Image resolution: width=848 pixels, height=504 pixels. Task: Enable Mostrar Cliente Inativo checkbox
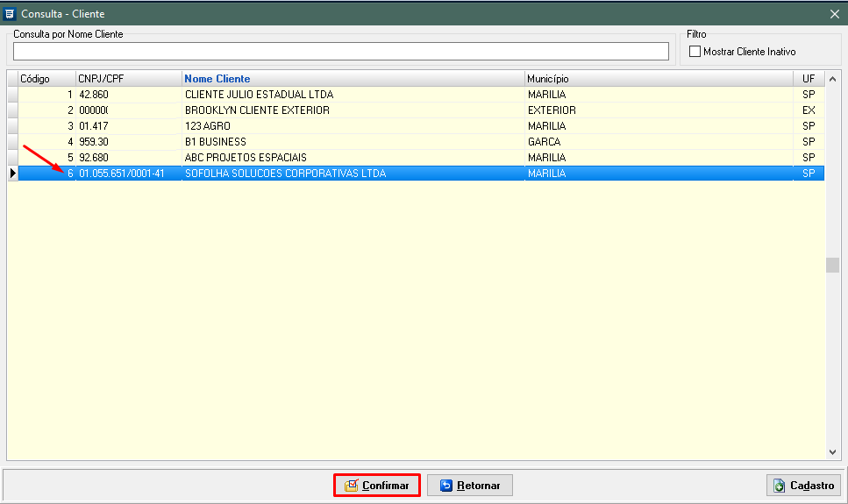pyautogui.click(x=695, y=52)
